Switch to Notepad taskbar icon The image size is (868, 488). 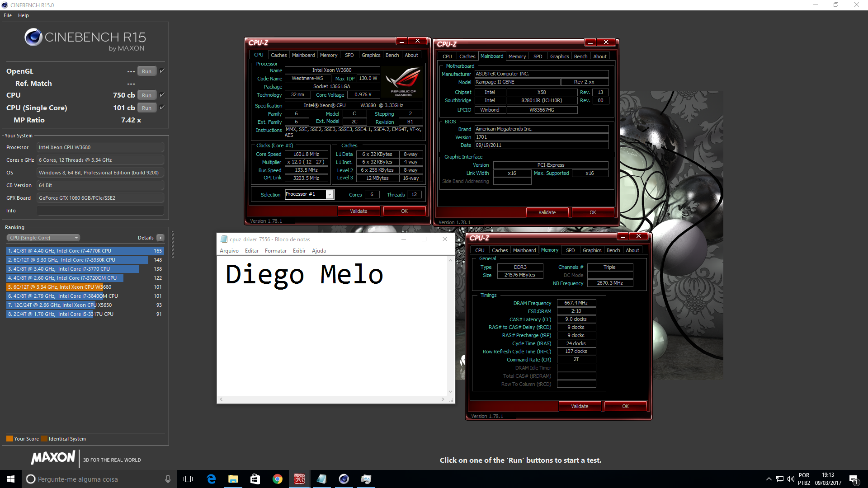321,479
